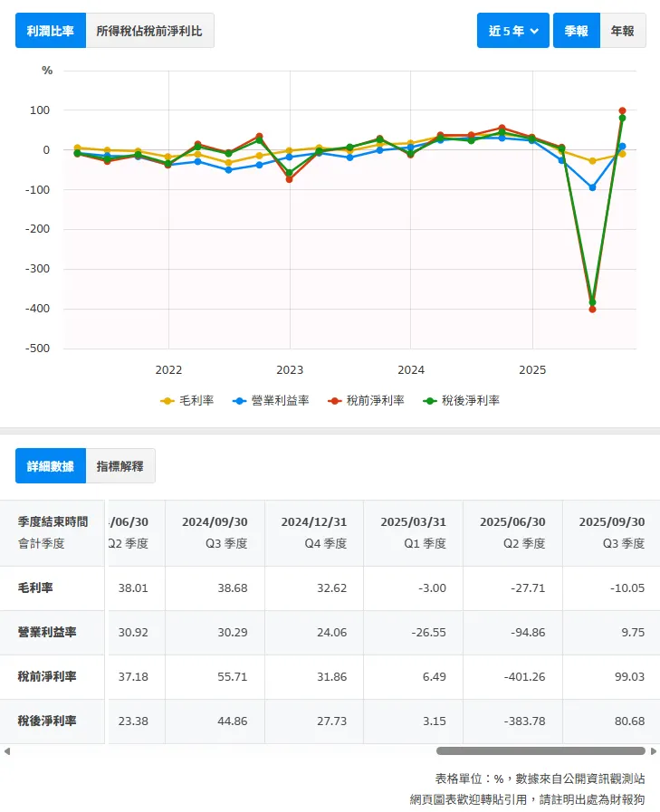660x812 pixels.
Task: Select the 稅後淨利率 row label
Action: tap(47, 721)
